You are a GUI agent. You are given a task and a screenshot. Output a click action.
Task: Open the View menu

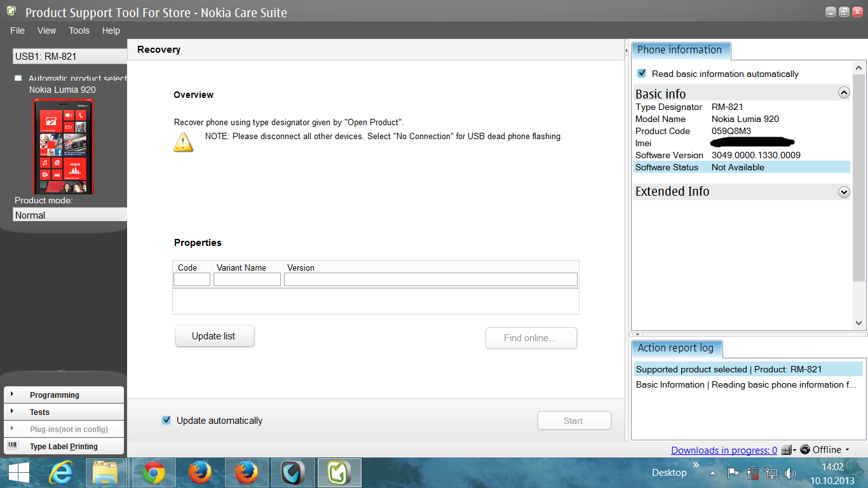point(46,30)
